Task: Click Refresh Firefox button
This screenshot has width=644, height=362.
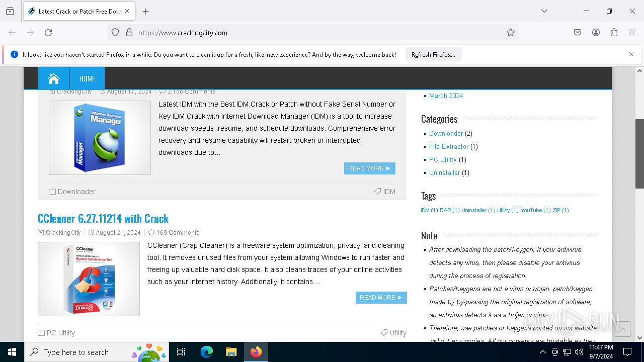Action: tap(433, 55)
